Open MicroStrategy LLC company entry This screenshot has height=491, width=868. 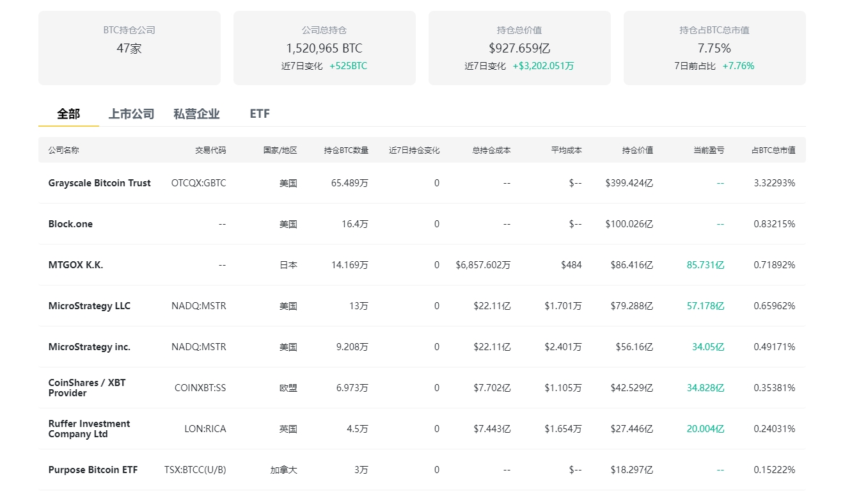[x=90, y=306]
